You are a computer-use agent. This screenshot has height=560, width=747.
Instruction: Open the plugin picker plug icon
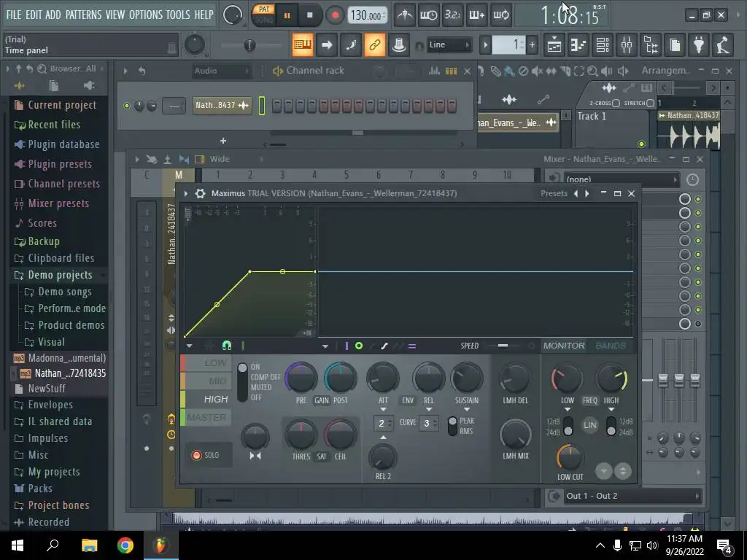699,45
